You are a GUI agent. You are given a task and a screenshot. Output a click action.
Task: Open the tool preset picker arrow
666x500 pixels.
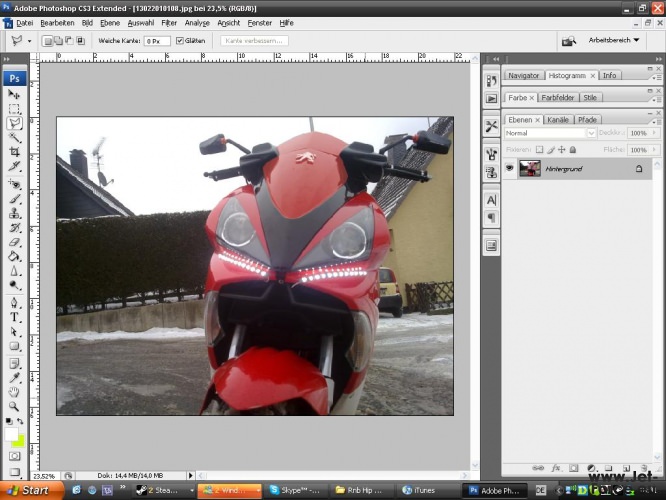(x=29, y=41)
